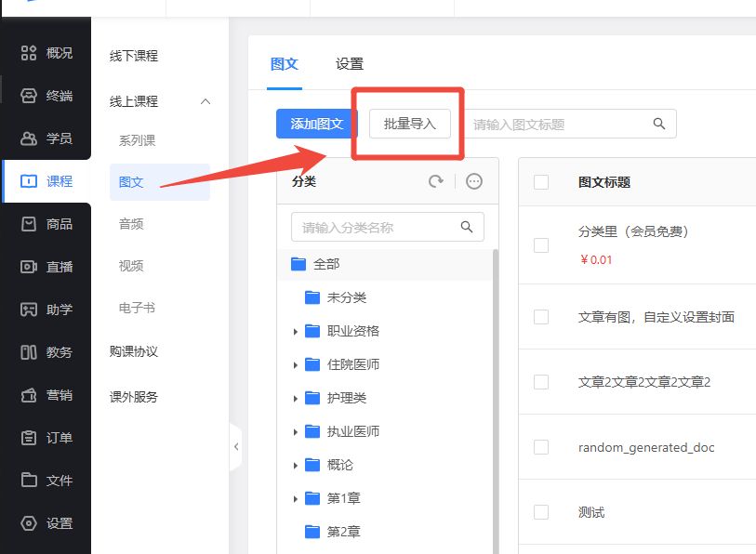Image resolution: width=756 pixels, height=554 pixels.
Task: Switch to the 设置 tab
Action: (x=350, y=64)
